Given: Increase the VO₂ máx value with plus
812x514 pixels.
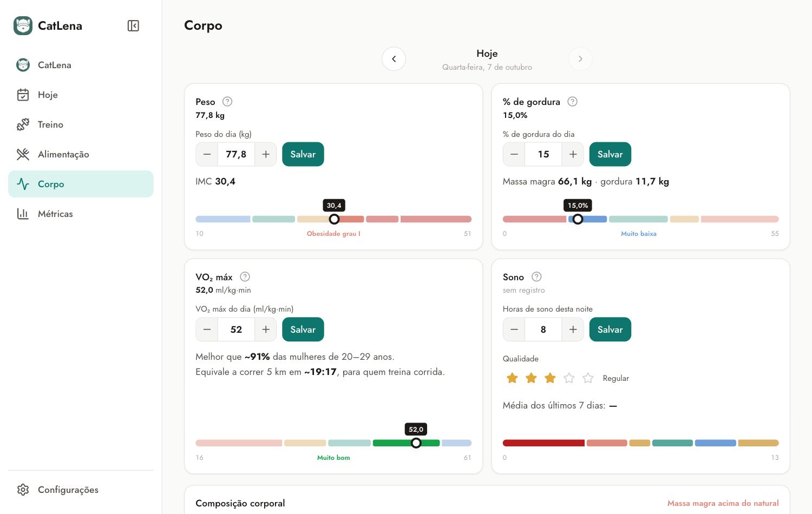Looking at the screenshot, I should [266, 330].
